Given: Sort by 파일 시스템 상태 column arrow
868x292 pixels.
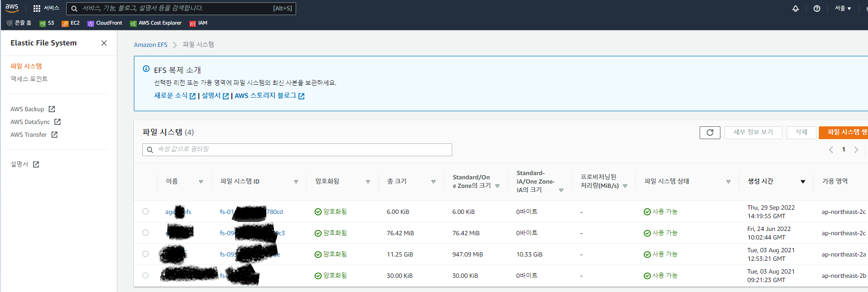Looking at the screenshot, I should click(x=728, y=182).
